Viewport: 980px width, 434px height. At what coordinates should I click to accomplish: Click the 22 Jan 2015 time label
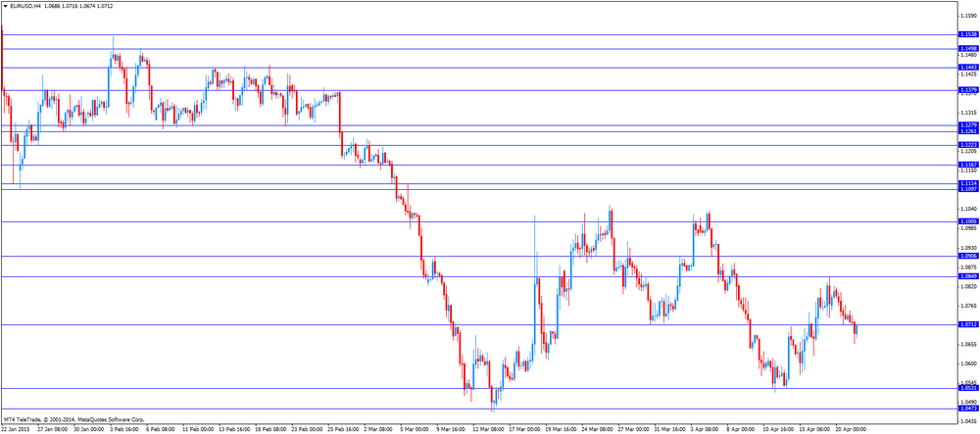tap(16, 430)
